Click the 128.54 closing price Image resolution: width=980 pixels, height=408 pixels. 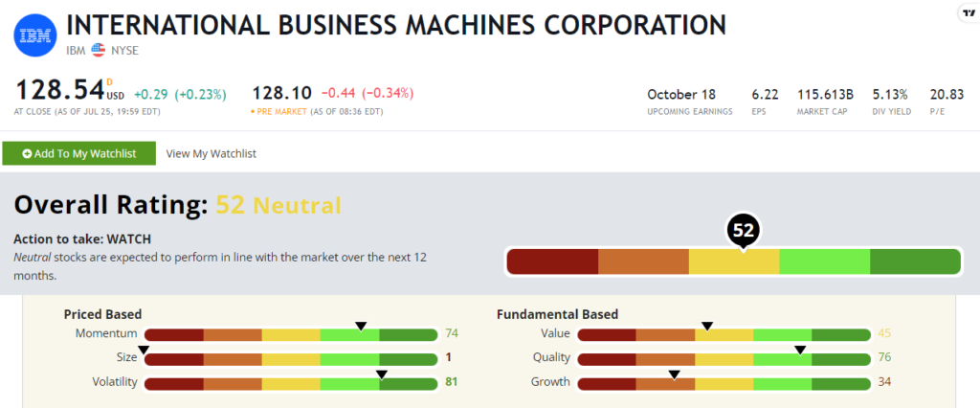point(59,90)
